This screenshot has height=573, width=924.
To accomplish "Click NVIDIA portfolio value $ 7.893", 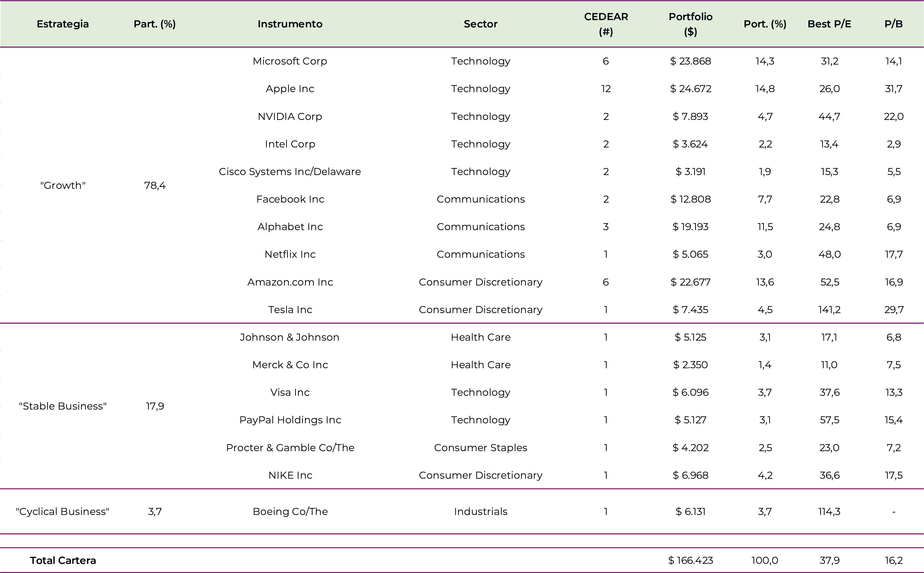I will pyautogui.click(x=690, y=116).
